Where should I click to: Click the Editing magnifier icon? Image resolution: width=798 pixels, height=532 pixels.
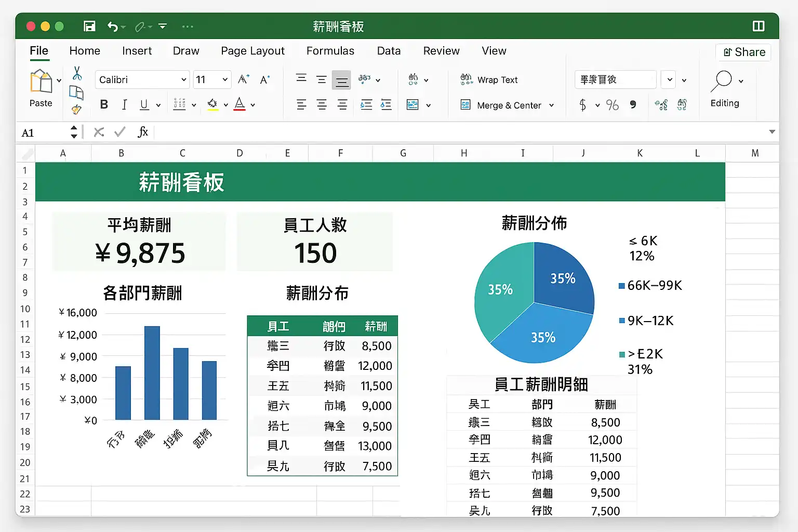coord(723,81)
